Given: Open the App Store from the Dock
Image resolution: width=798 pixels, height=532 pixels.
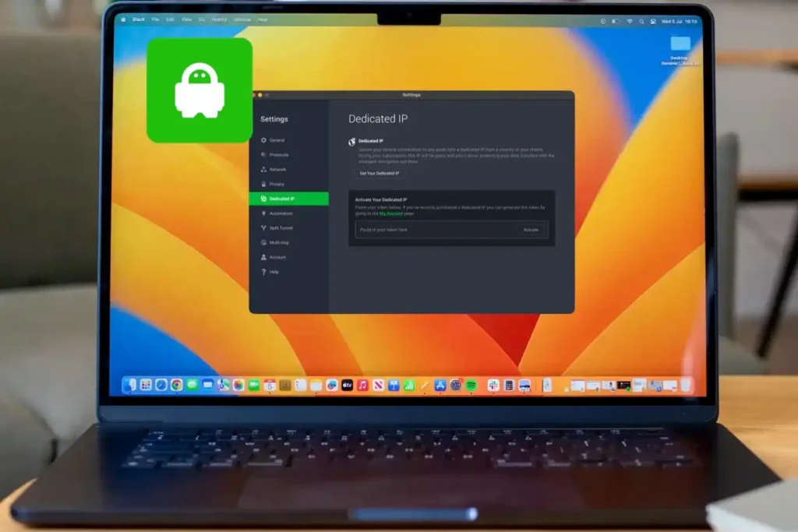Looking at the screenshot, I should point(440,386).
